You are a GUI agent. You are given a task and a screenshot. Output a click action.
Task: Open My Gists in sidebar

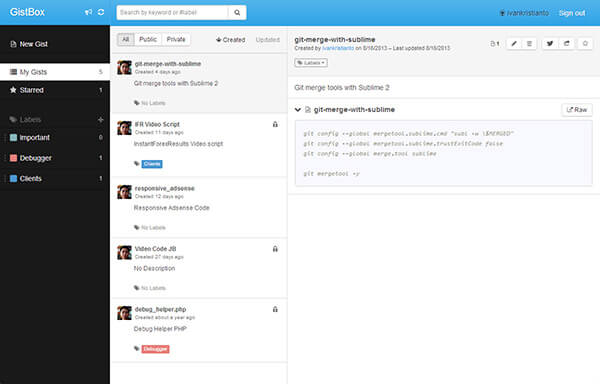[x=55, y=72]
